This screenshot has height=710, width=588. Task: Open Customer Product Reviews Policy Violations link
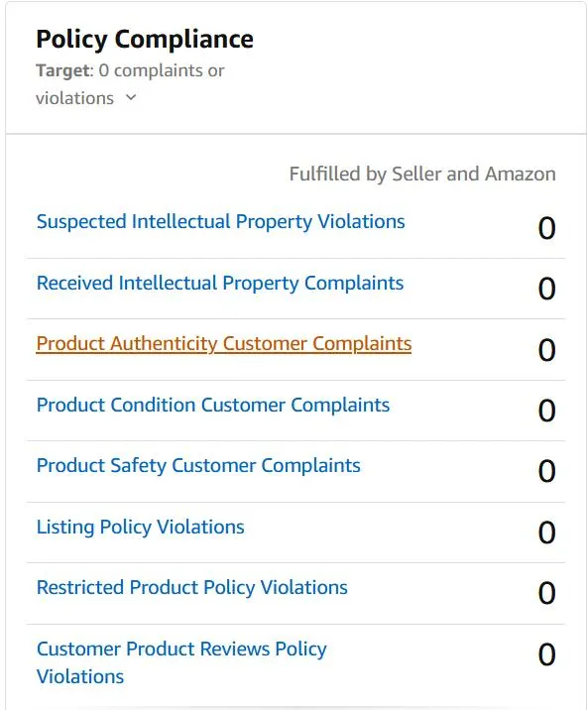(x=181, y=662)
